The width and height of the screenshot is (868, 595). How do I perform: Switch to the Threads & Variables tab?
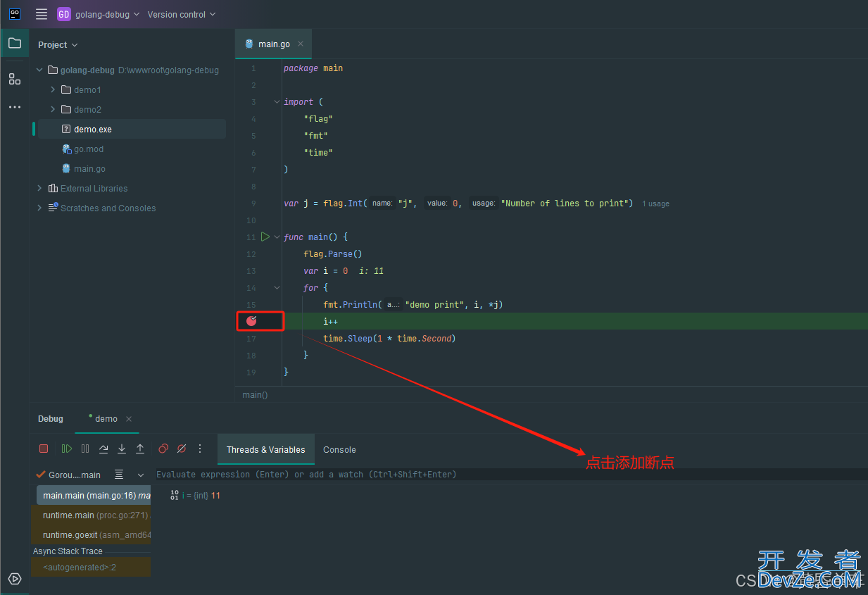pos(266,449)
